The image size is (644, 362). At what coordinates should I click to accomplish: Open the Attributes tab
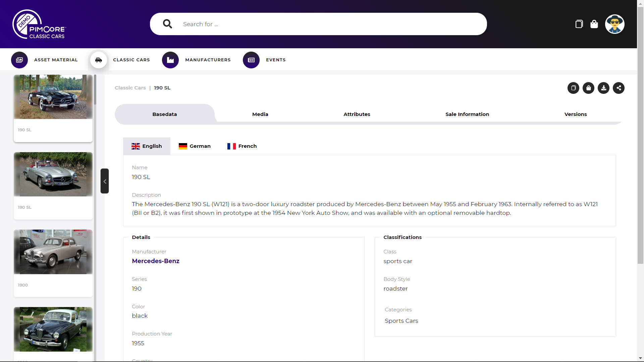pos(357,114)
